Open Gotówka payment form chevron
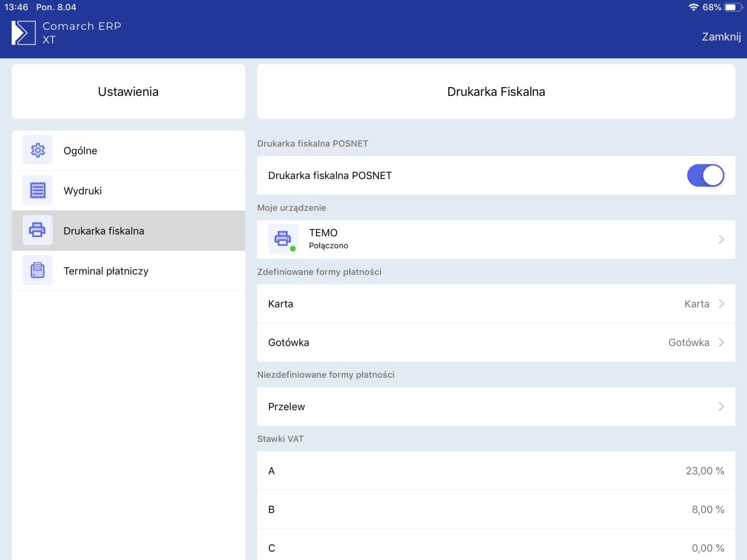This screenshot has height=560, width=747. tap(721, 342)
